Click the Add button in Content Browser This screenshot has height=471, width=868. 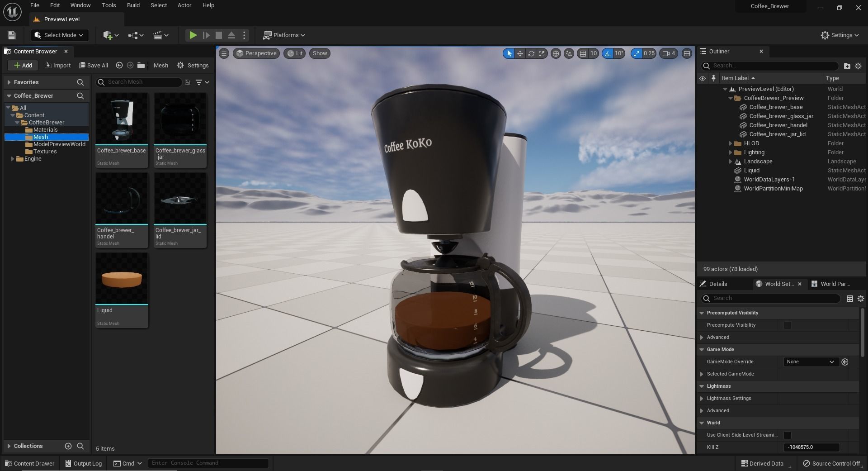23,65
